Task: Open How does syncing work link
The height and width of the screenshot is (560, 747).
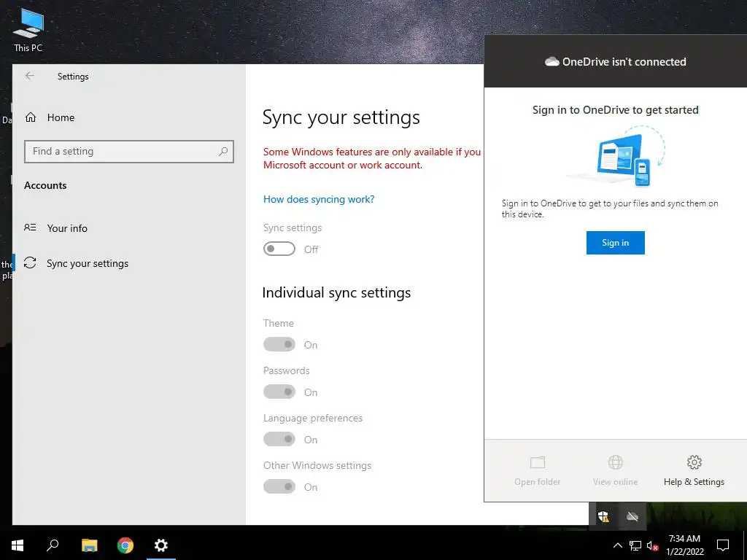Action: (319, 199)
